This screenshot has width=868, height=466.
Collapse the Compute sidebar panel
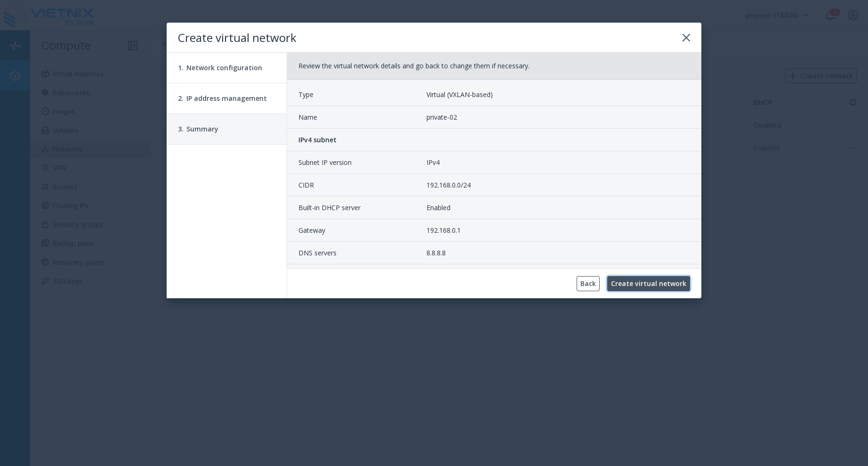click(x=133, y=46)
